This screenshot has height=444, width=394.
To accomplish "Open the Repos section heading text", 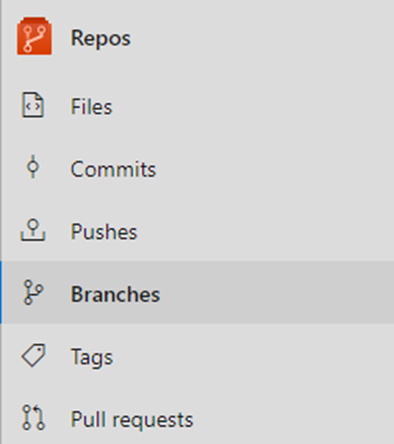I will [x=101, y=38].
